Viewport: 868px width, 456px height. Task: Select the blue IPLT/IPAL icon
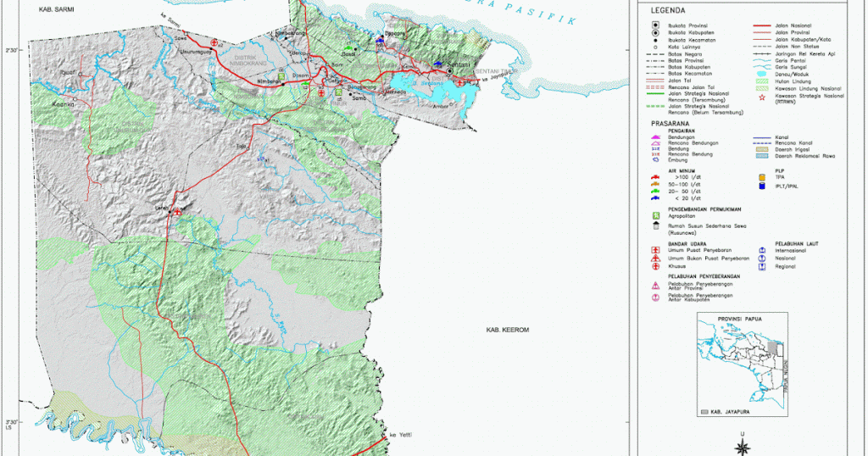point(762,186)
